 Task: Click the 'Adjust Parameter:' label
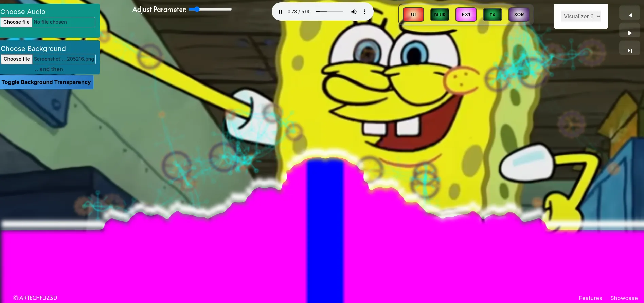coord(159,10)
